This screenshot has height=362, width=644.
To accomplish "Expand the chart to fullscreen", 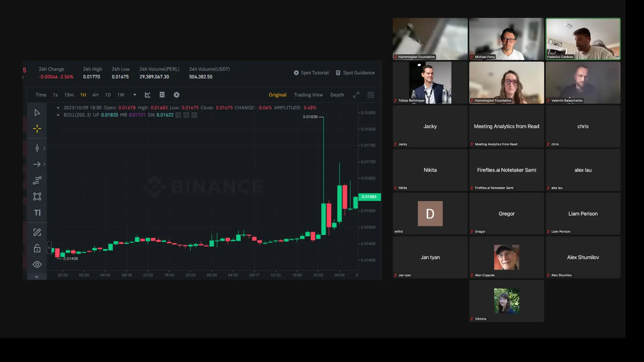I will (356, 95).
